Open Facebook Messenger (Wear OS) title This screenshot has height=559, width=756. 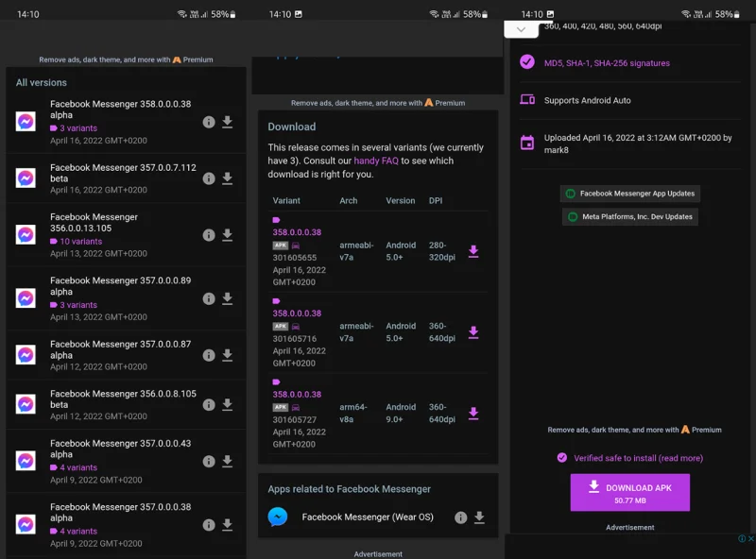pos(368,517)
